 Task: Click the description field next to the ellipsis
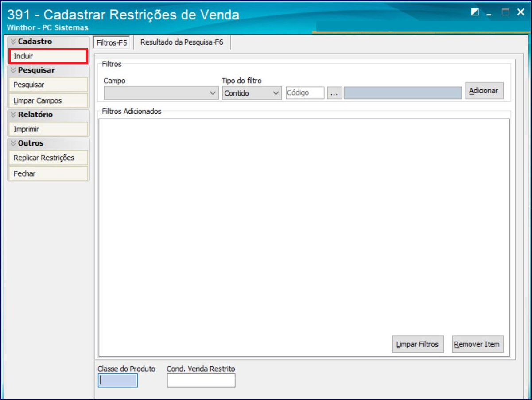pos(403,93)
